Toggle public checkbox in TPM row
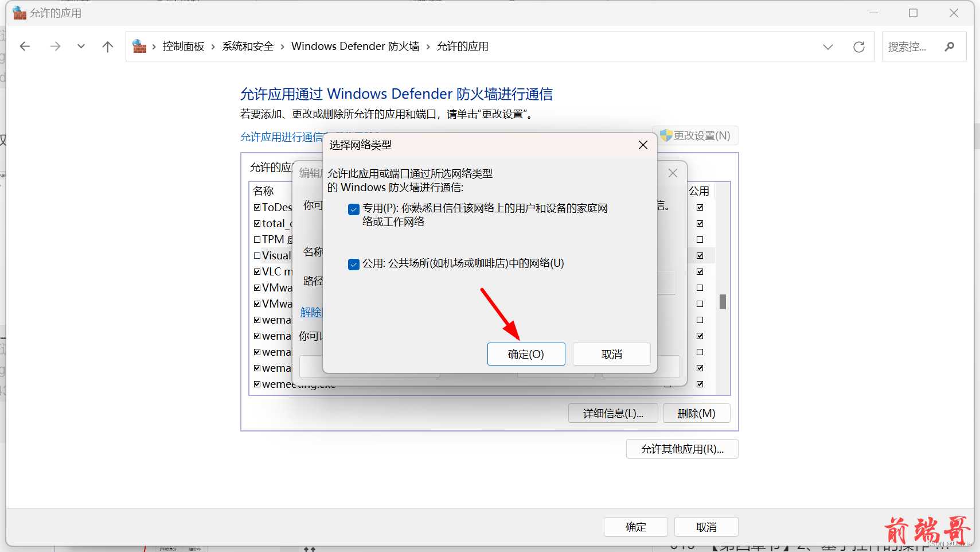The height and width of the screenshot is (552, 980). point(700,239)
